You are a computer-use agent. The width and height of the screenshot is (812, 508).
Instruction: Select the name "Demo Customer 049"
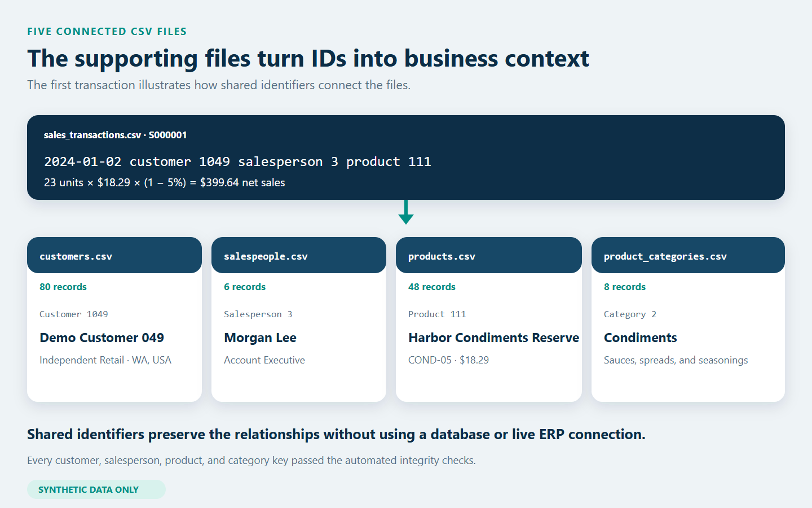[102, 338]
